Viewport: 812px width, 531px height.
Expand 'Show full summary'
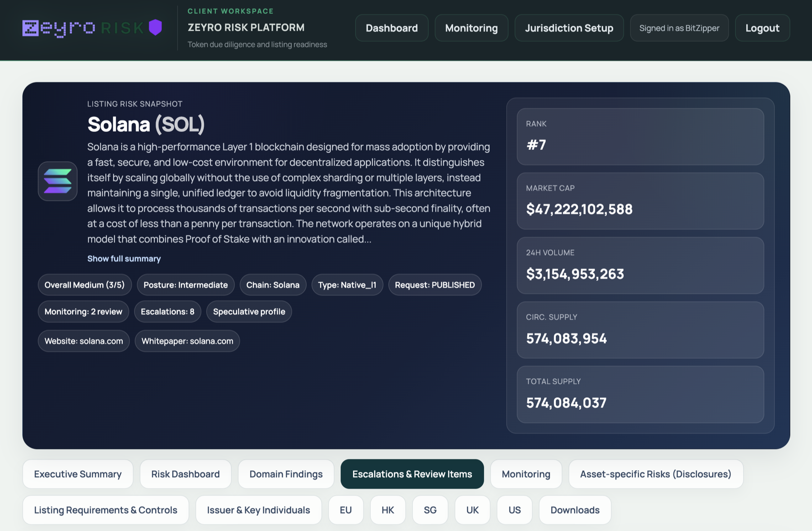pos(124,258)
